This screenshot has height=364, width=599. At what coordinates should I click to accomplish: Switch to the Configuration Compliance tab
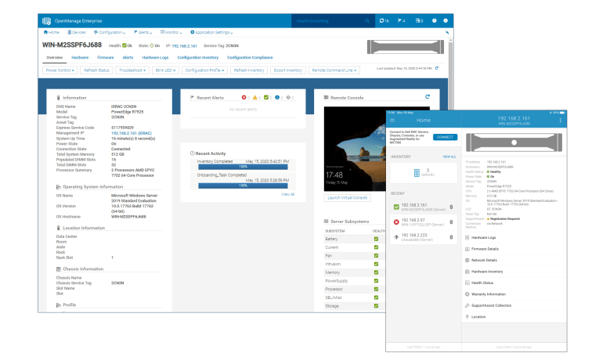click(250, 58)
